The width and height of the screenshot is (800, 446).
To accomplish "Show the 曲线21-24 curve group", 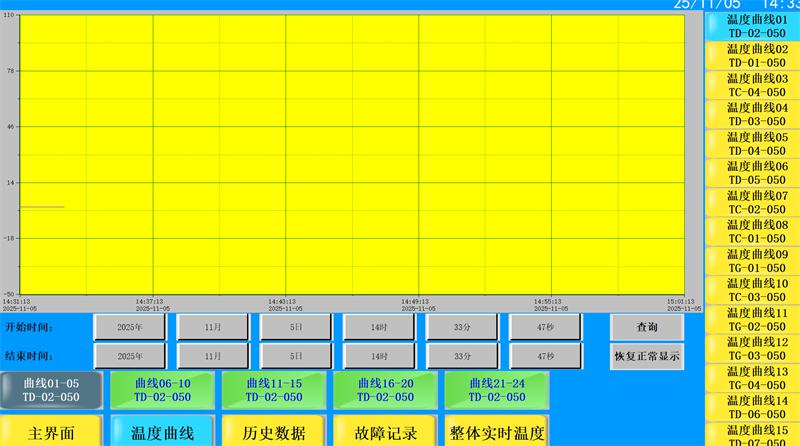I will point(497,389).
